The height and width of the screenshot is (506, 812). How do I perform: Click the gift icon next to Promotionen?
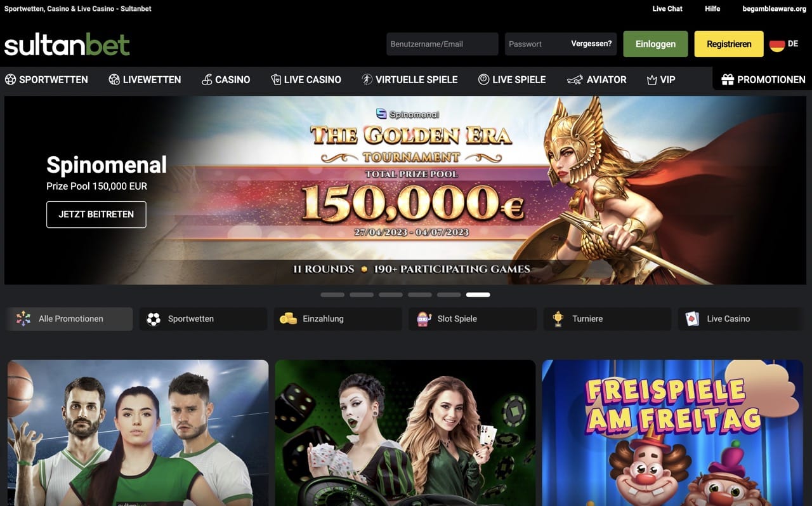click(728, 79)
